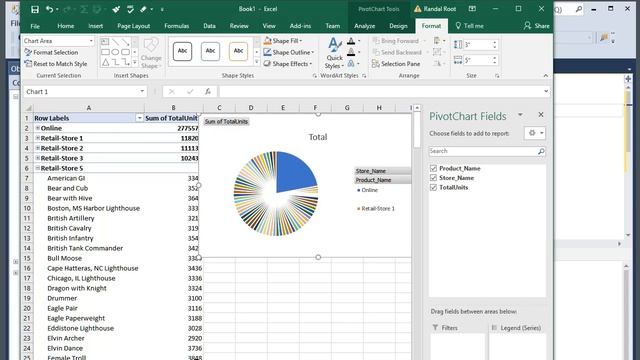Open Ribbon Display Options icon

click(472, 9)
